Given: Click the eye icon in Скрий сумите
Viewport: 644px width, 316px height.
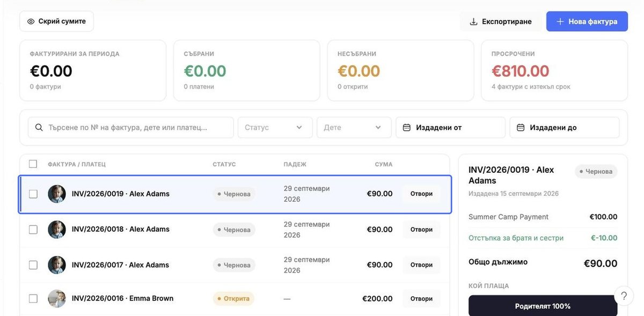Looking at the screenshot, I should tap(31, 21).
